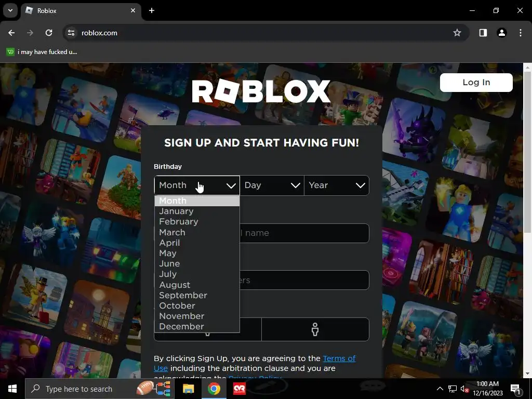This screenshot has height=399, width=532.
Task: Select December from the month list
Action: tap(197, 327)
